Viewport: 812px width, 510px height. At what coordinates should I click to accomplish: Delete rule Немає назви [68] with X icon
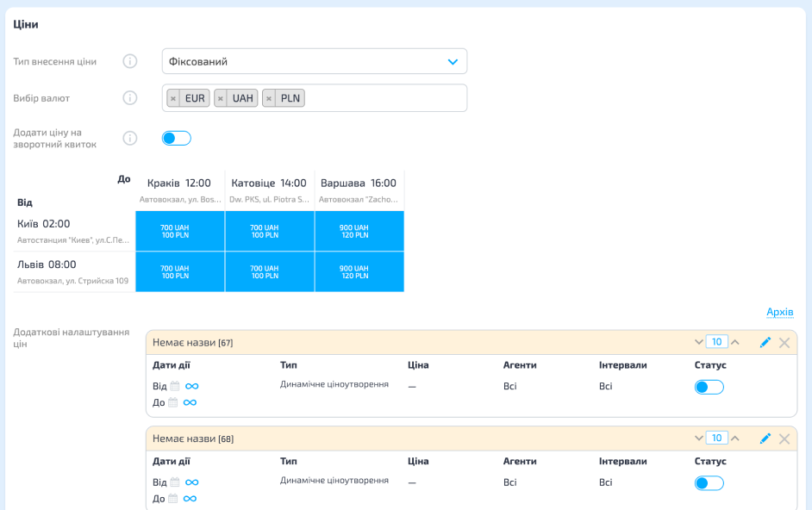pos(784,439)
